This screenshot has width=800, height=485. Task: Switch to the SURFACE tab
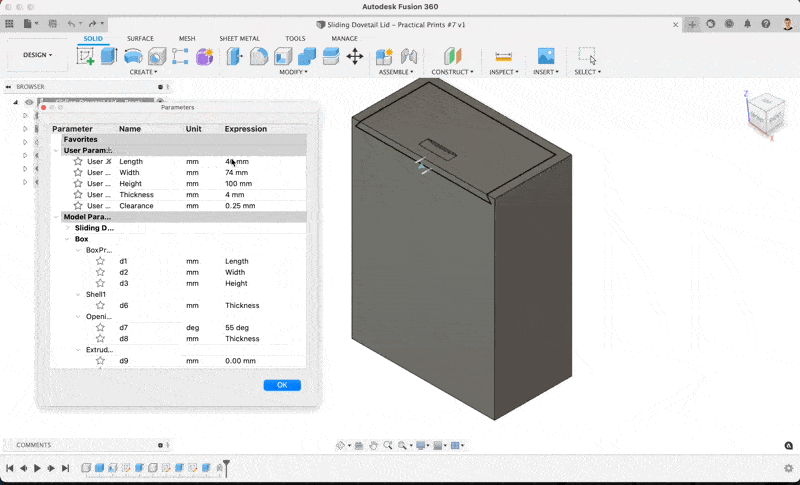pos(140,39)
